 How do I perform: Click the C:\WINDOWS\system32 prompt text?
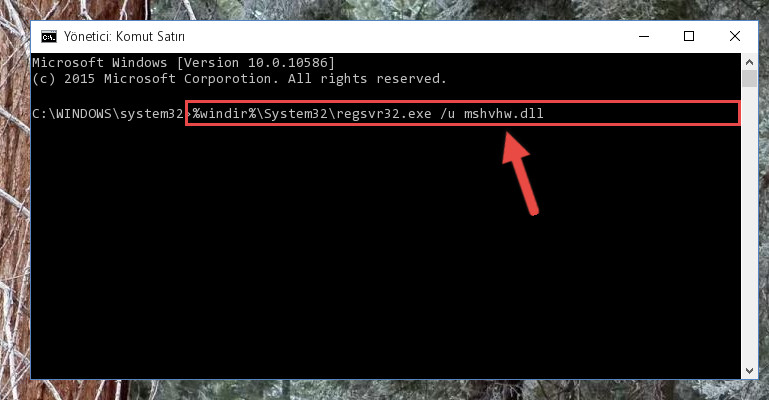pos(107,114)
